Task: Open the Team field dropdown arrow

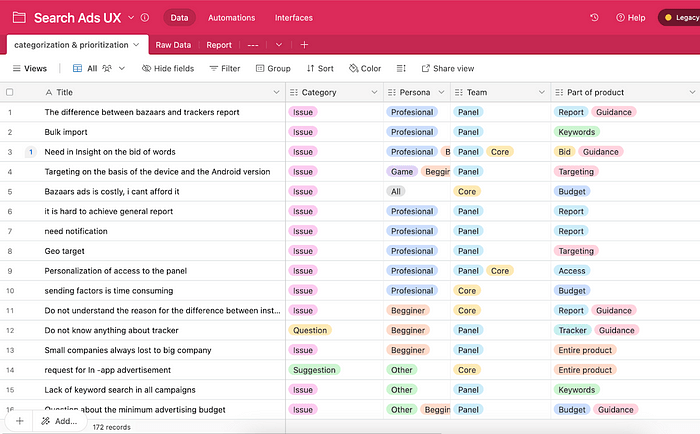Action: click(542, 92)
